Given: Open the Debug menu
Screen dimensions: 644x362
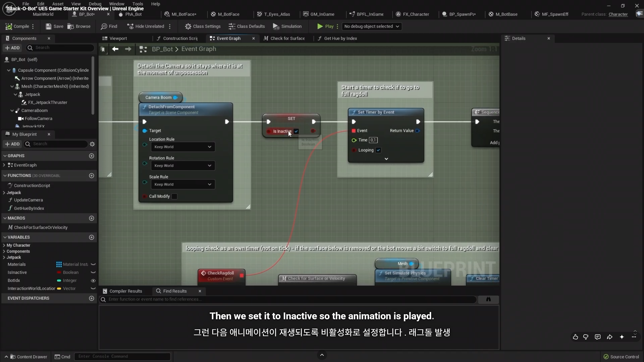Looking at the screenshot, I should [95, 4].
